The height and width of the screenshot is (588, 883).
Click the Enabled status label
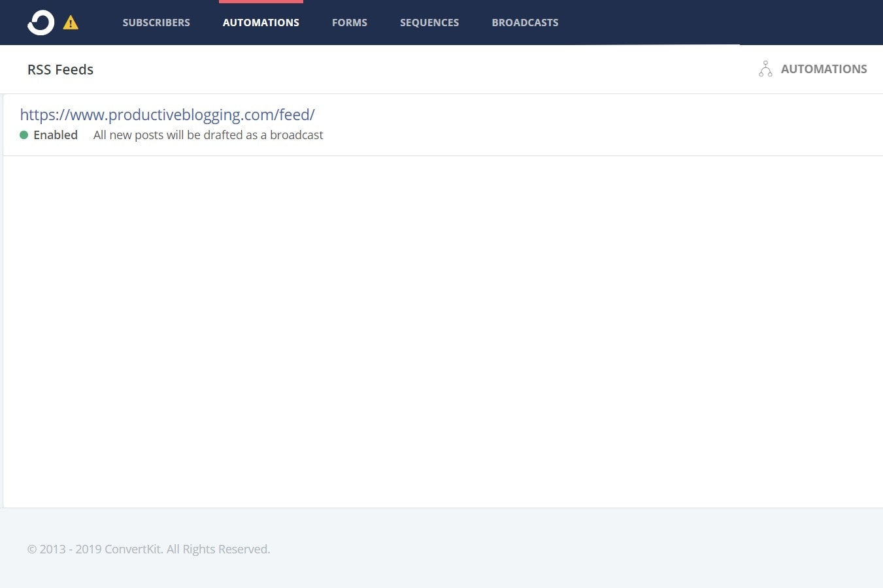56,135
